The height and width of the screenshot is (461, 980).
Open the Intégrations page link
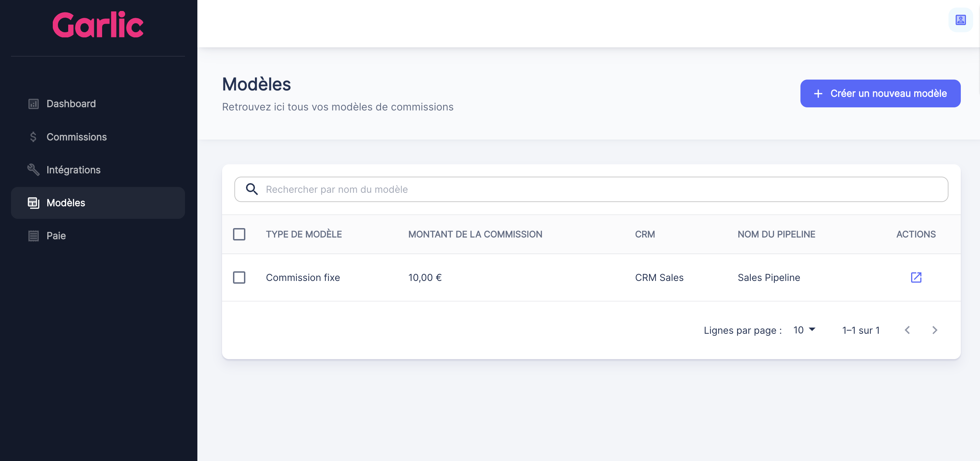click(73, 170)
